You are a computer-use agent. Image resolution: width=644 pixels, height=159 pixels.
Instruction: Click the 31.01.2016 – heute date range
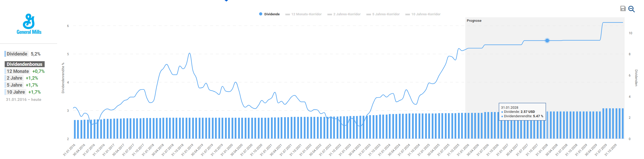(24, 100)
